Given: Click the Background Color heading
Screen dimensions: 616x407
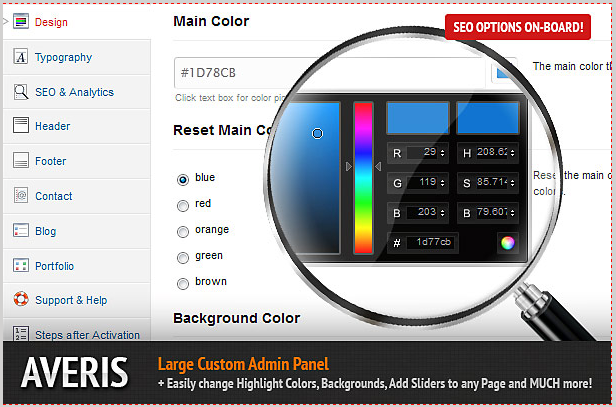Looking at the screenshot, I should click(x=237, y=318).
